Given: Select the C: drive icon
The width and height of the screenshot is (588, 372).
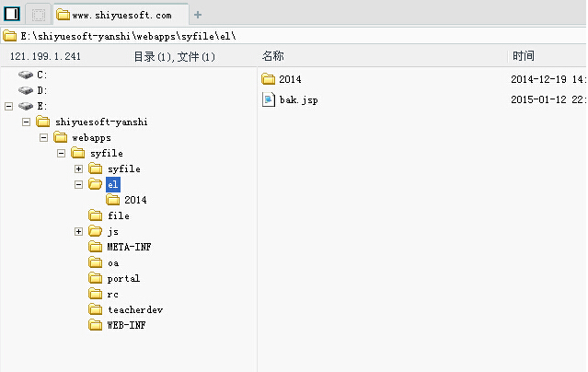Looking at the screenshot, I should pyautogui.click(x=26, y=75).
